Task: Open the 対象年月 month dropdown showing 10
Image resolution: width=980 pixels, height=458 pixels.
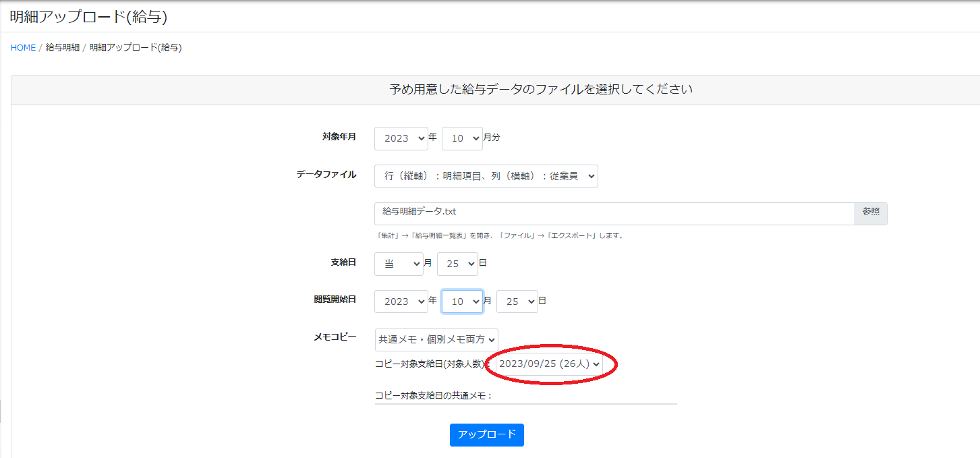Action: pos(462,138)
